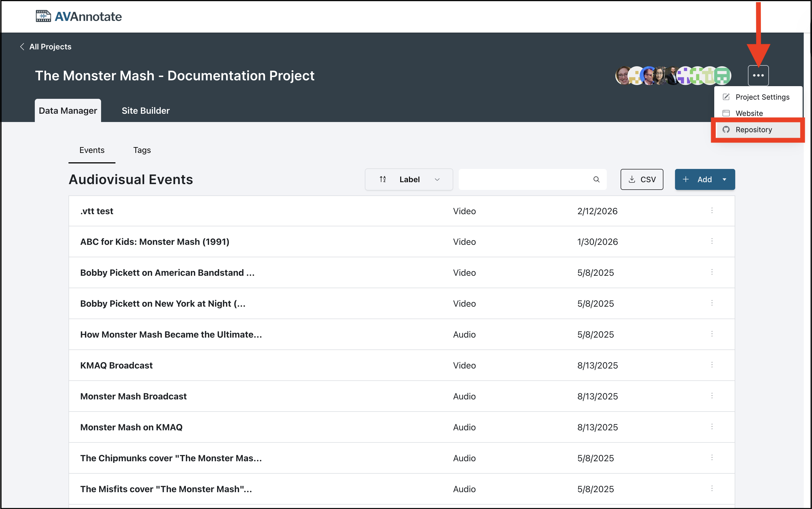
Task: Click the AVAnnotate logo icon
Action: point(43,16)
